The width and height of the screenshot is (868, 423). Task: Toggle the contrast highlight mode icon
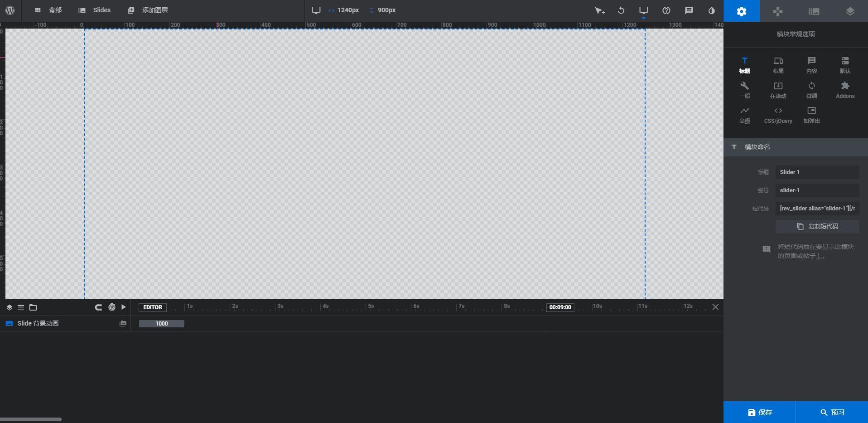click(711, 10)
